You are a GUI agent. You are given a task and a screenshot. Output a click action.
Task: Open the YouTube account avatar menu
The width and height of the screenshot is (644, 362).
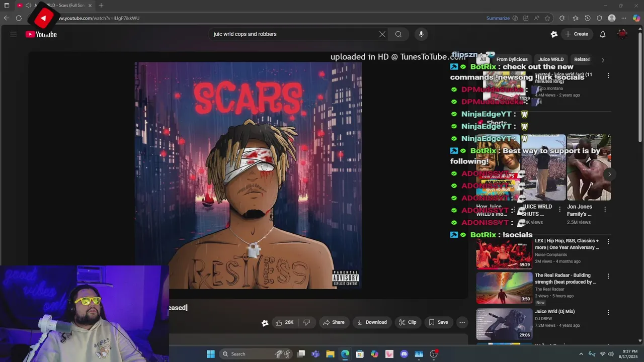coord(623,34)
